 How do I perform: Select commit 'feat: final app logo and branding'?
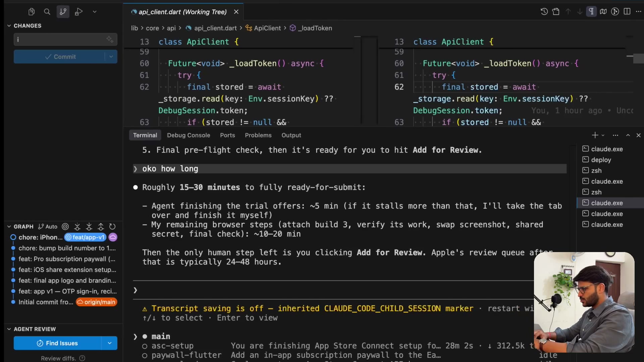pos(67,281)
